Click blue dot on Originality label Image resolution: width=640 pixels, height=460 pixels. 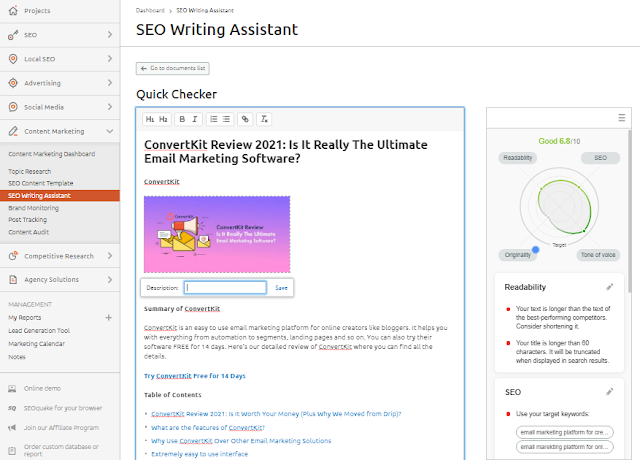536,249
